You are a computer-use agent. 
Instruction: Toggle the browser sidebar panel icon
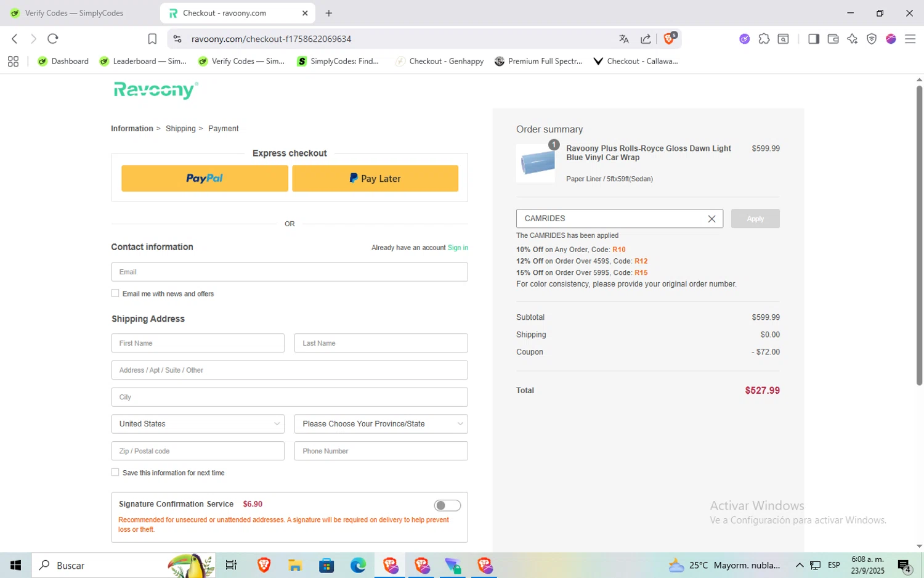click(x=814, y=39)
